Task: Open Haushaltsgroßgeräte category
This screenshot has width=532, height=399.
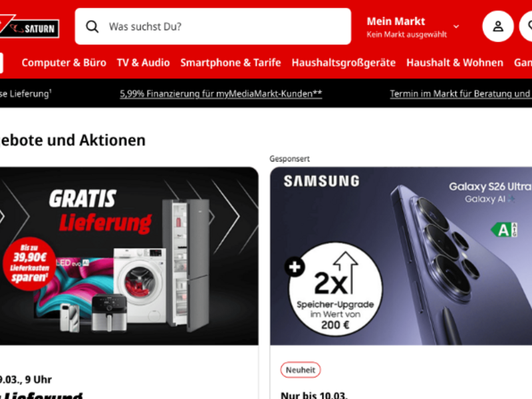Action: pyautogui.click(x=344, y=63)
